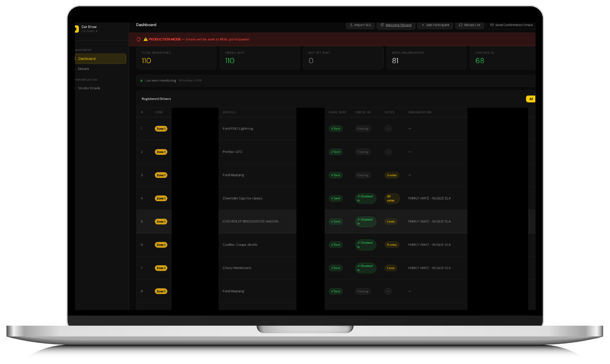Viewport: 610px width, 364px height.
Task: Select Dashboard in the sidebar
Action: click(100, 59)
